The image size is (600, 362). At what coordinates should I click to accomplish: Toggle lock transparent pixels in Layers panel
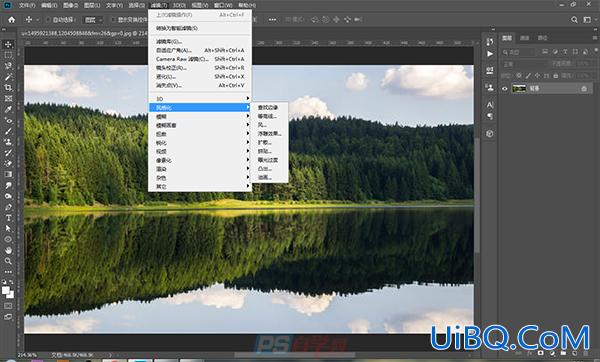pos(518,76)
